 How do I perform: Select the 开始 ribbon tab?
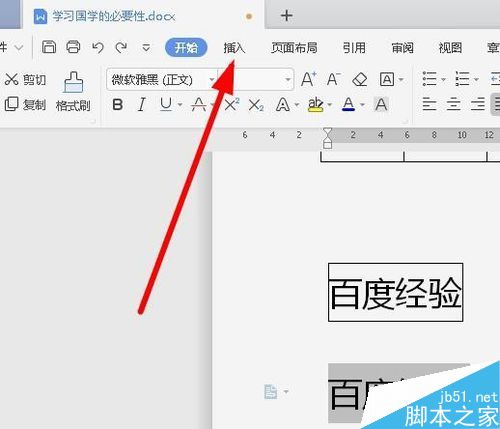[x=186, y=48]
